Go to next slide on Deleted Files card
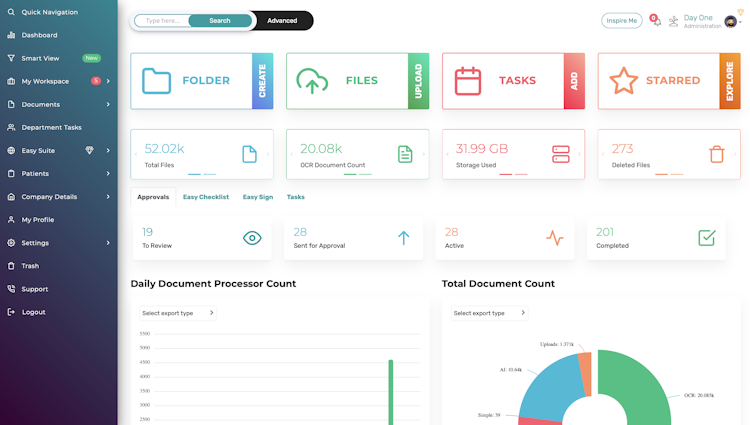The image size is (750, 425). [x=735, y=154]
